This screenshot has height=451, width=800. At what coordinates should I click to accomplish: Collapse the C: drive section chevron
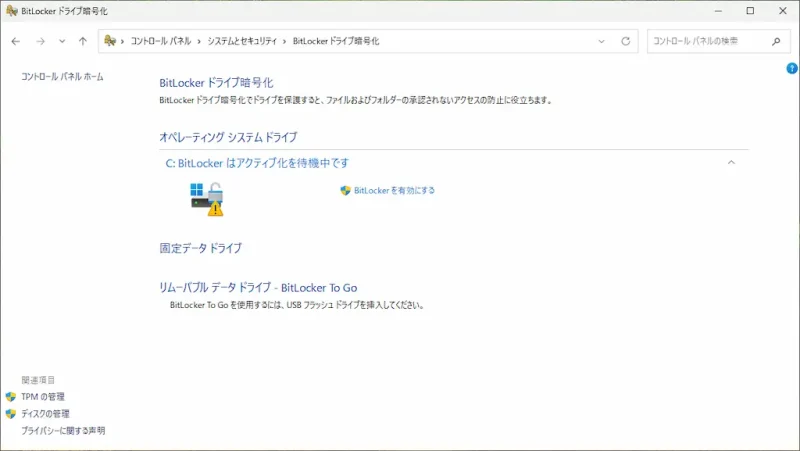point(731,162)
